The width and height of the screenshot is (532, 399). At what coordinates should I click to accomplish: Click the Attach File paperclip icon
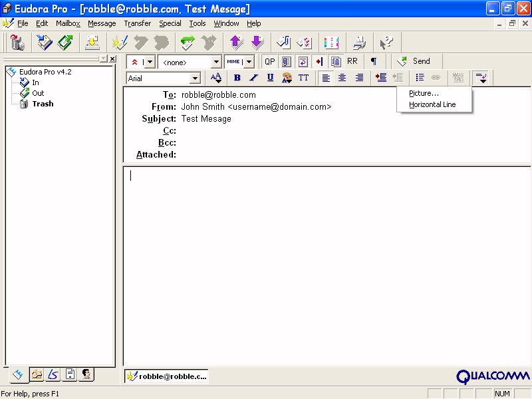coord(284,43)
